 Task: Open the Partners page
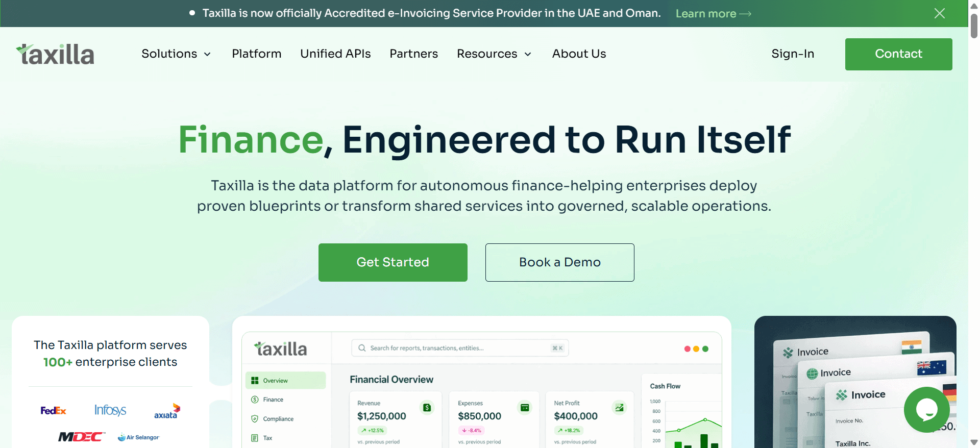[414, 54]
